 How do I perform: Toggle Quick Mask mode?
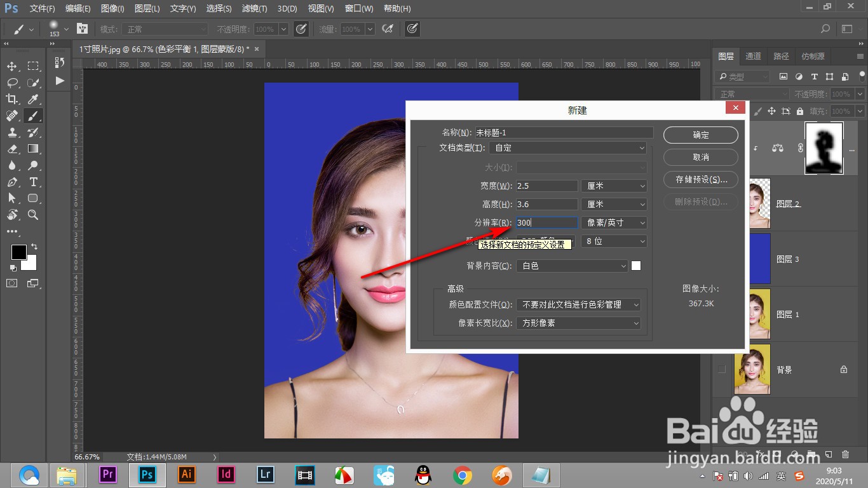pos(12,283)
